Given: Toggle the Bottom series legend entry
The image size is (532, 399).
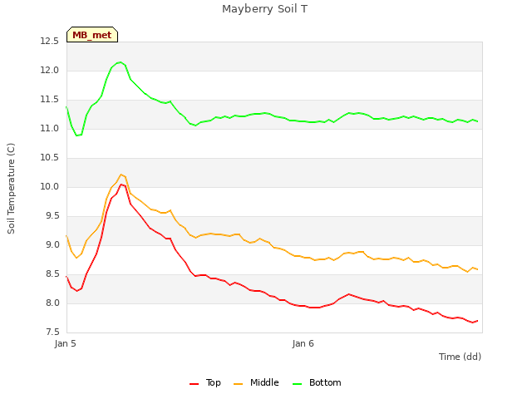Looking at the screenshot, I should pos(317,382).
